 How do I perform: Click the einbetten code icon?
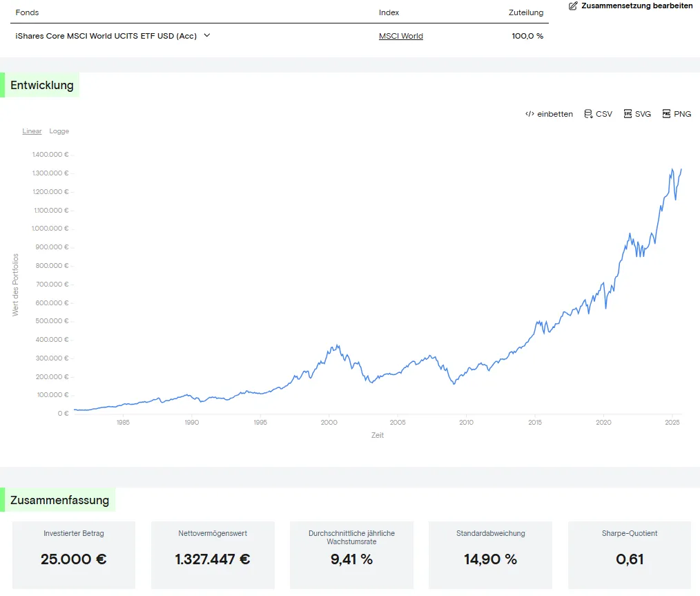click(529, 114)
